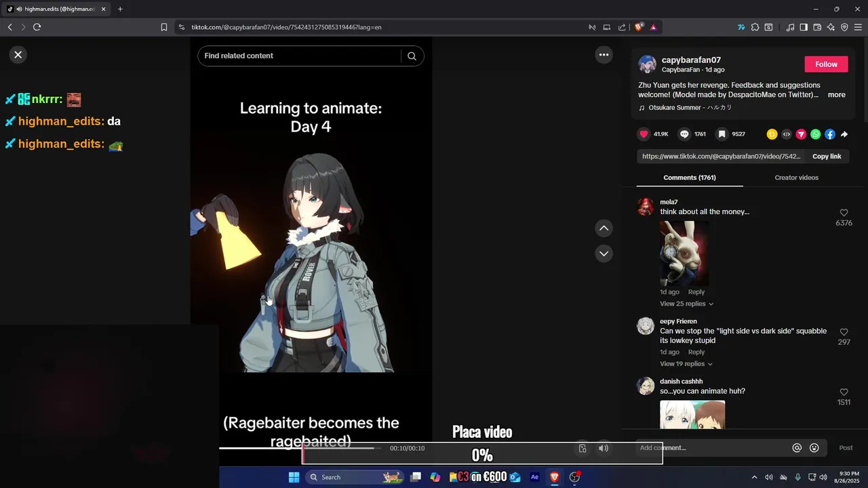Viewport: 868px width, 488px height.
Task: Switch to the Comments (1761) tab
Action: tap(690, 178)
